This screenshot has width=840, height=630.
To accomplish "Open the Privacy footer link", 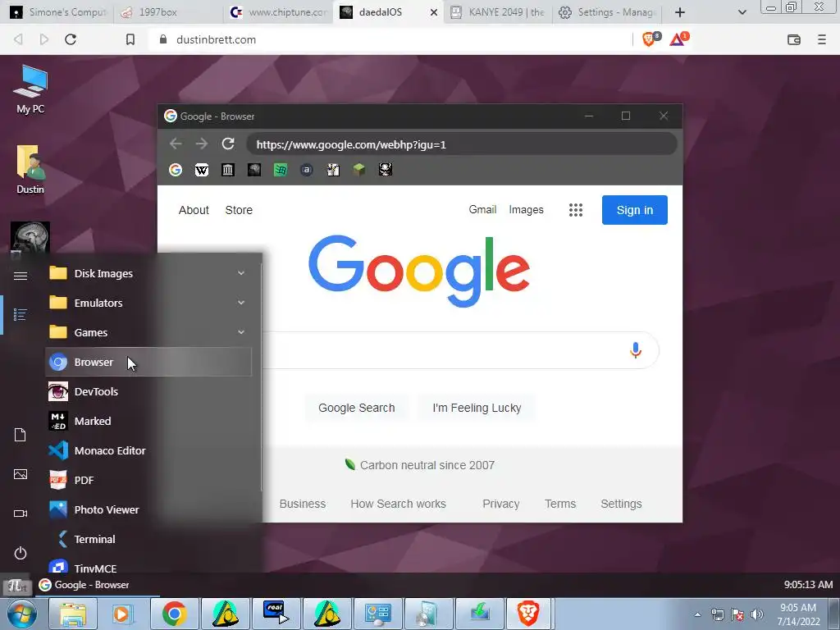I will click(x=501, y=504).
